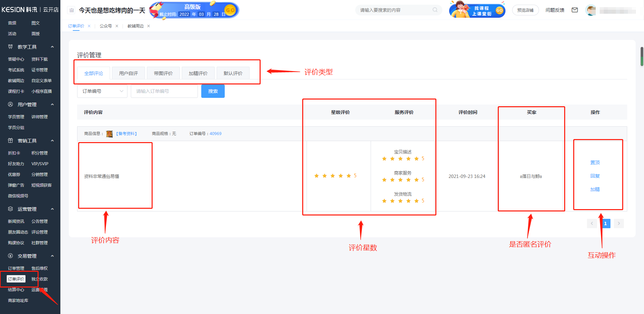Click 加精 for the review
Viewport: 644px width, 314px height.
coord(595,189)
